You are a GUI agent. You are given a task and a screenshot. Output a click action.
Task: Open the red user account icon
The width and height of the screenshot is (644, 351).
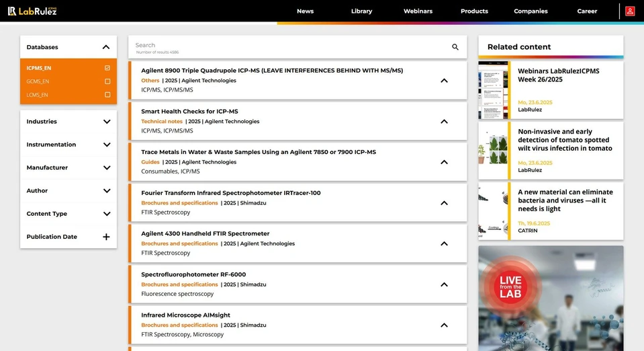coord(630,11)
